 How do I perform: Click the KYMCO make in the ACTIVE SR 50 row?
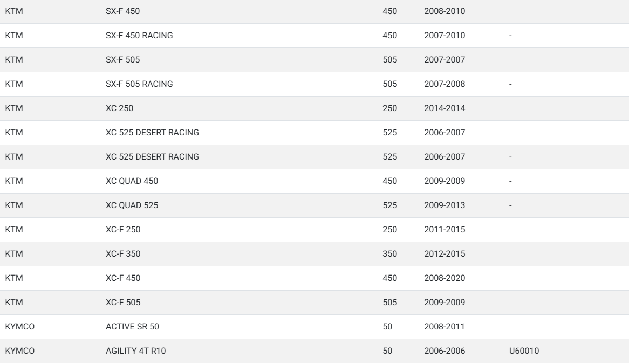[x=19, y=327]
